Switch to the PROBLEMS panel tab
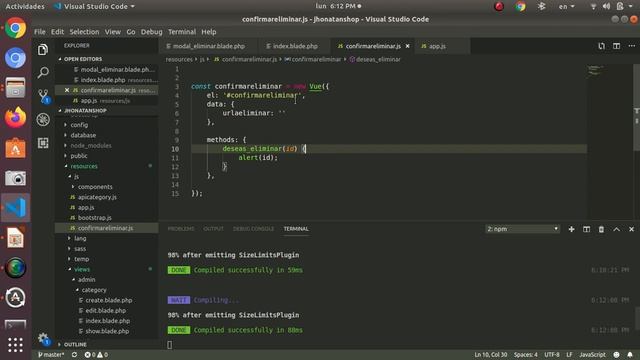This screenshot has height=360, width=640. [x=181, y=229]
